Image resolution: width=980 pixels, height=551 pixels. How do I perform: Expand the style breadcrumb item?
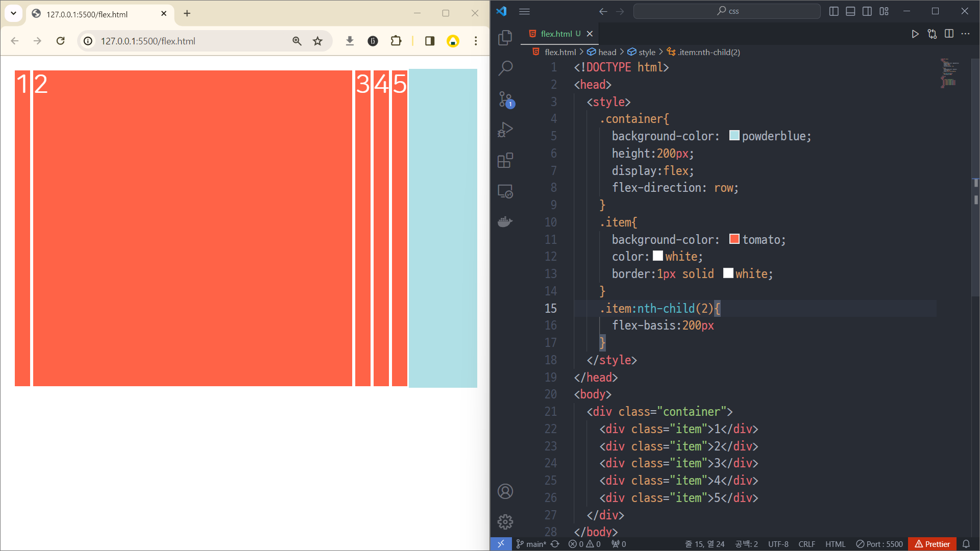point(646,52)
